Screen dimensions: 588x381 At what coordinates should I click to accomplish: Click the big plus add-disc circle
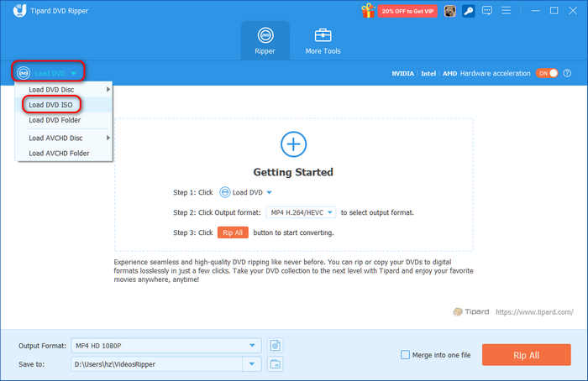pyautogui.click(x=294, y=144)
